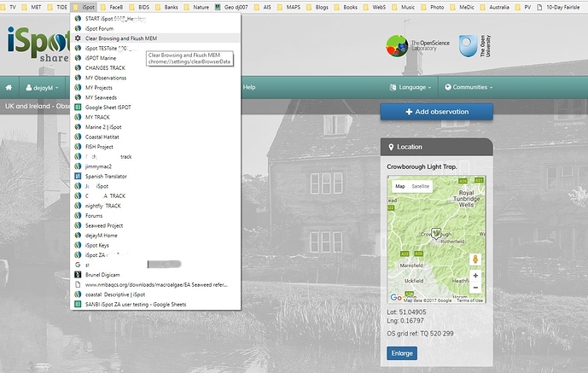The width and height of the screenshot is (588, 373).
Task: Click the observation marker on map
Action: pos(436,234)
